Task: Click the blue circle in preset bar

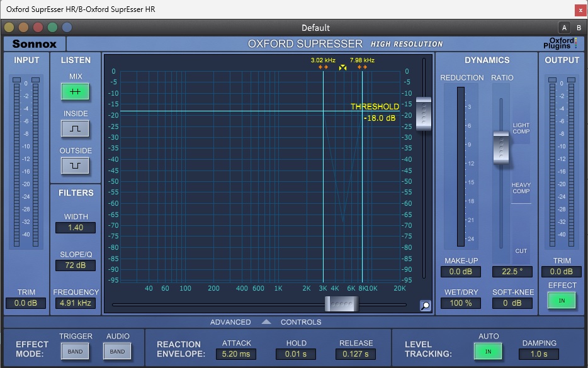Action: (x=67, y=27)
